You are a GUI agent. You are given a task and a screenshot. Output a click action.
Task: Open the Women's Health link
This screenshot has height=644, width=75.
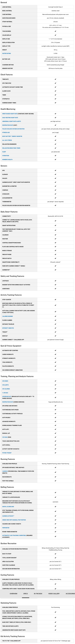point(8,159)
